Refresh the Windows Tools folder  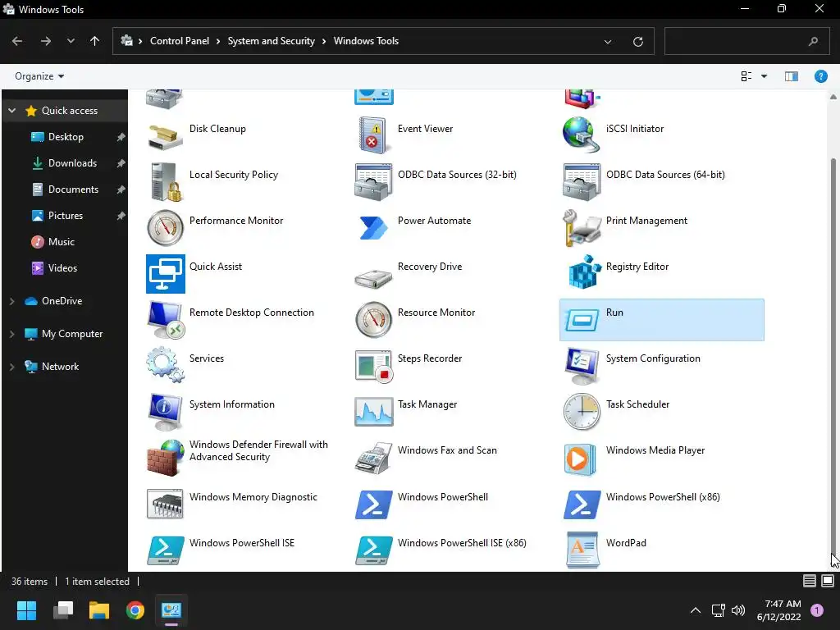pyautogui.click(x=637, y=42)
